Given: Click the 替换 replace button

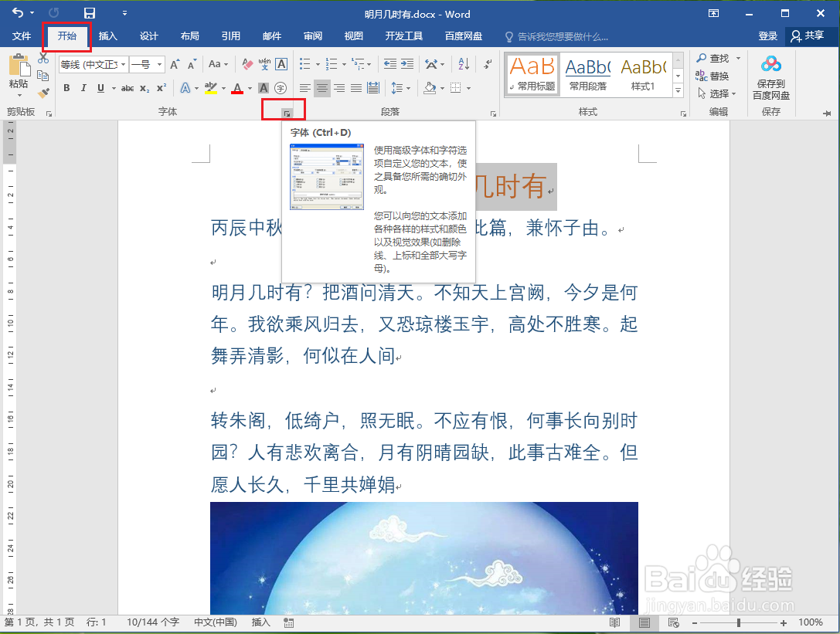Looking at the screenshot, I should [x=712, y=76].
